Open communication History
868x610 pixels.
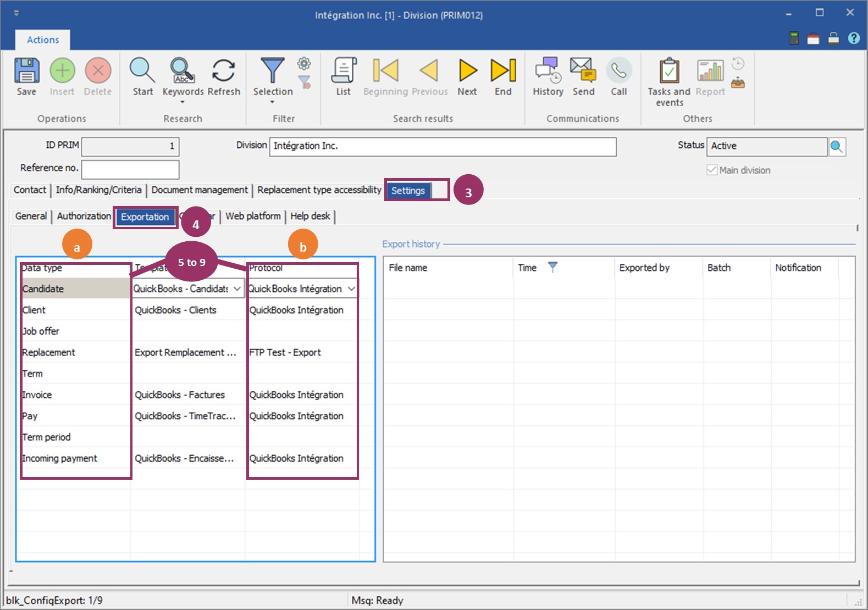click(548, 70)
